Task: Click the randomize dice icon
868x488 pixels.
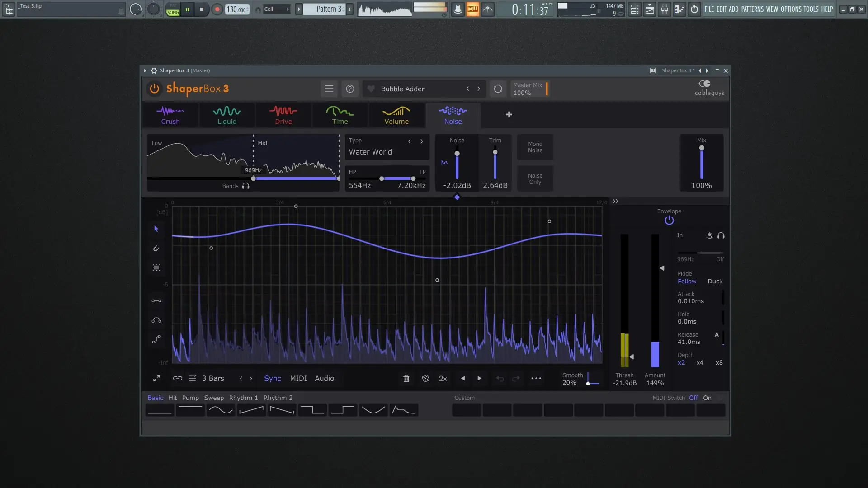Action: click(x=425, y=379)
